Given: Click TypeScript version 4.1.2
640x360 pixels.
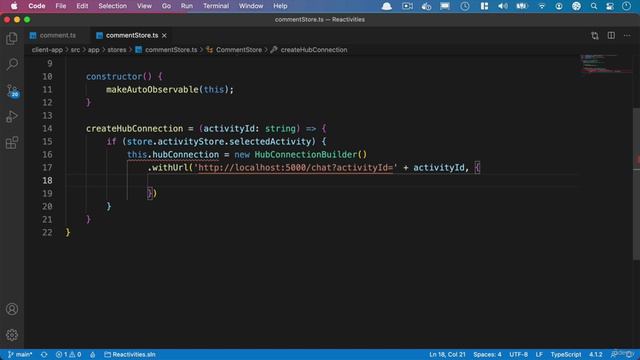Looking at the screenshot, I should click(x=596, y=354).
